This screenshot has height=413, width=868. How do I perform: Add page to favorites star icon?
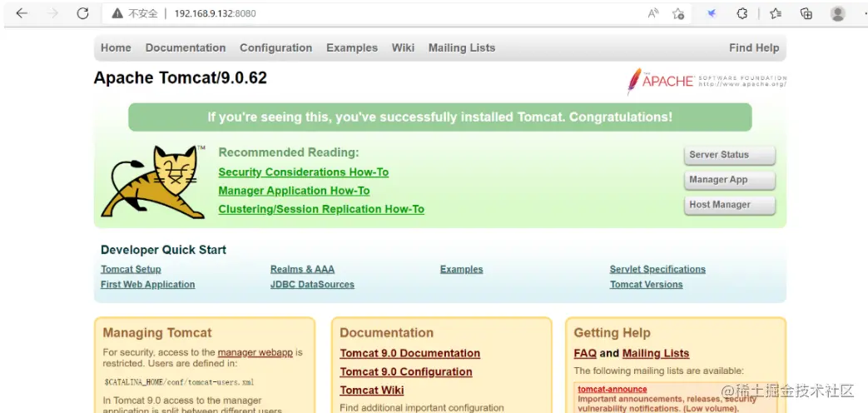point(678,14)
